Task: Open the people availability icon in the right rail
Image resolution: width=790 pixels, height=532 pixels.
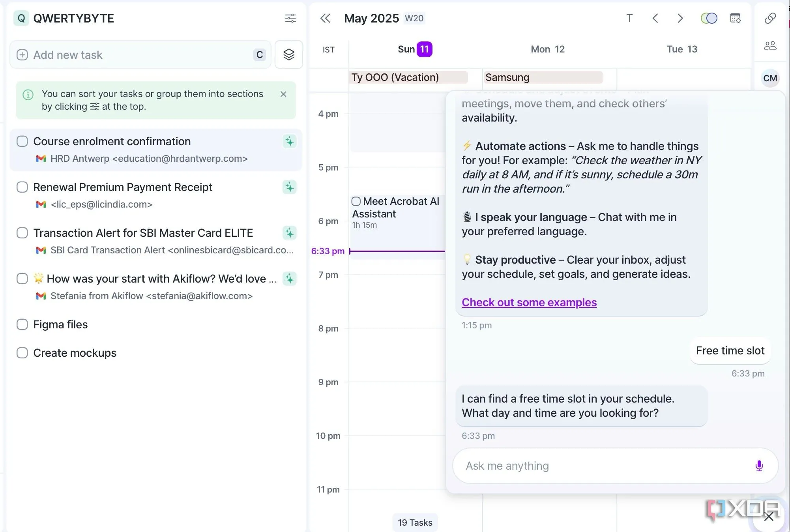Action: click(770, 45)
